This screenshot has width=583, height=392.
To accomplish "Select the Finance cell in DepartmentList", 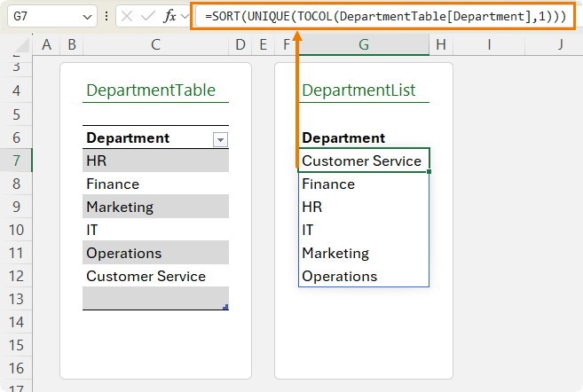I will [x=364, y=184].
